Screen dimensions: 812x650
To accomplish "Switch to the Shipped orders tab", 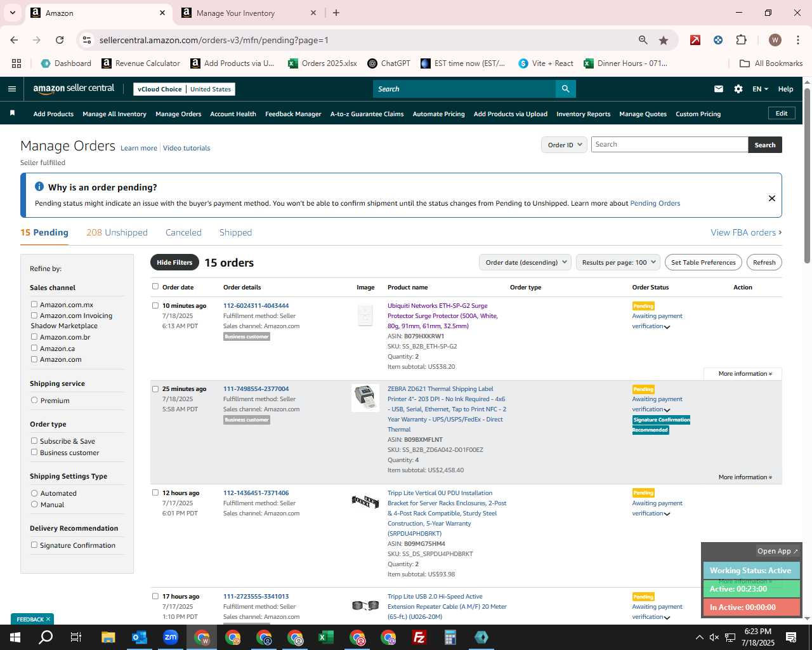I will [x=235, y=232].
